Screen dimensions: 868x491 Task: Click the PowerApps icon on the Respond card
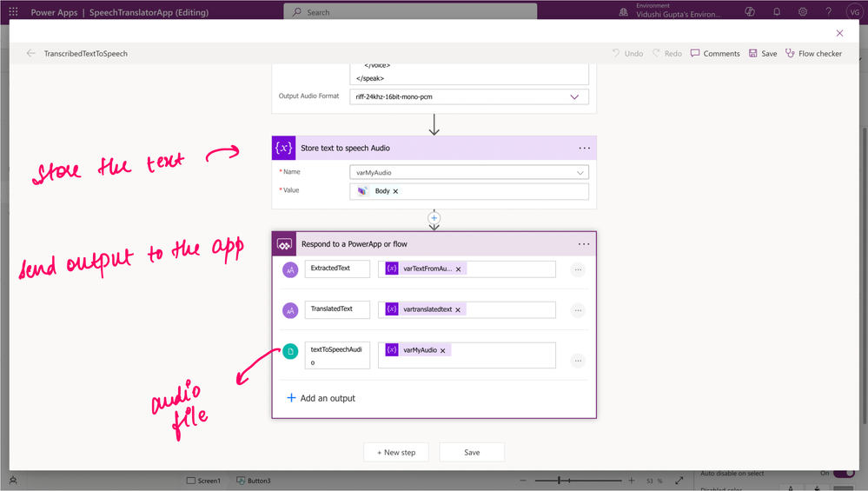284,244
